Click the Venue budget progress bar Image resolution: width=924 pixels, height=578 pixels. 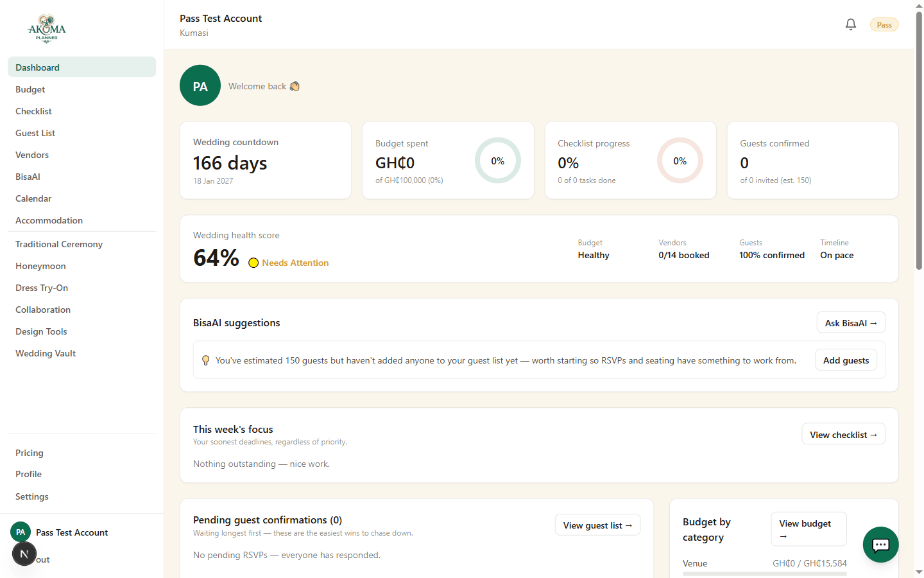765,574
